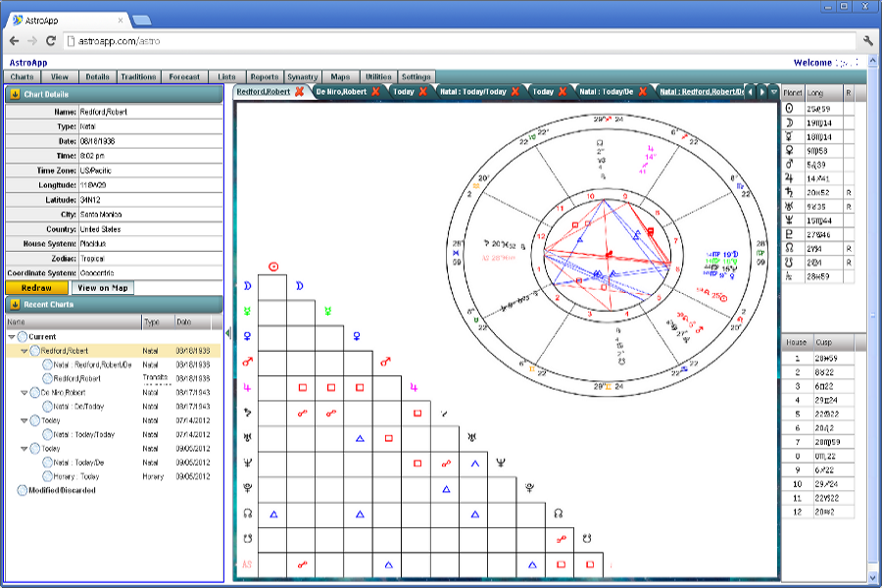Open the Forecast menu

(184, 76)
